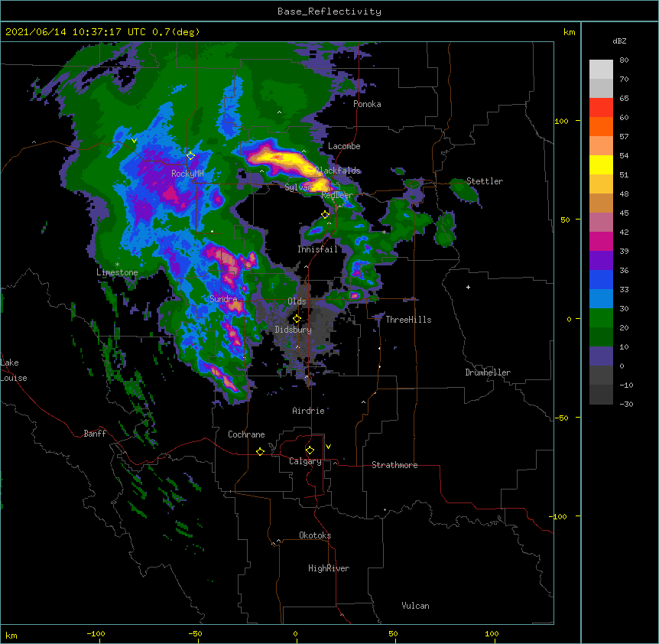This screenshot has height=644, width=659.
Task: Click the HighRiver label
Action: click(x=329, y=568)
